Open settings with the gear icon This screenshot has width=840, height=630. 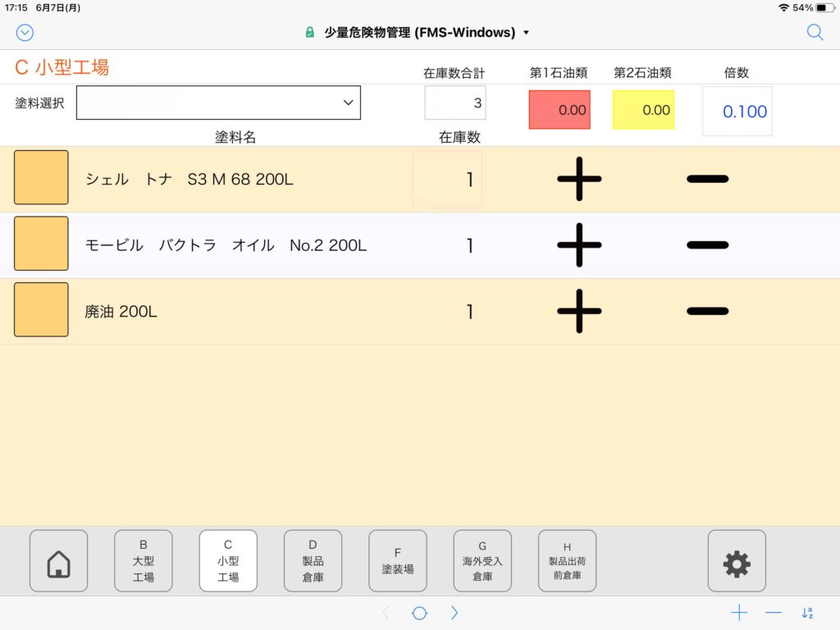pyautogui.click(x=736, y=561)
